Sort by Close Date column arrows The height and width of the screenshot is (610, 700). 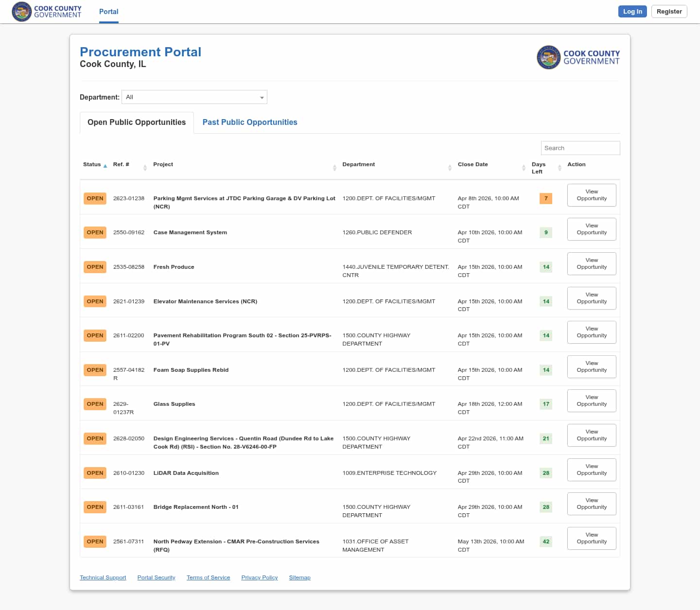point(524,168)
